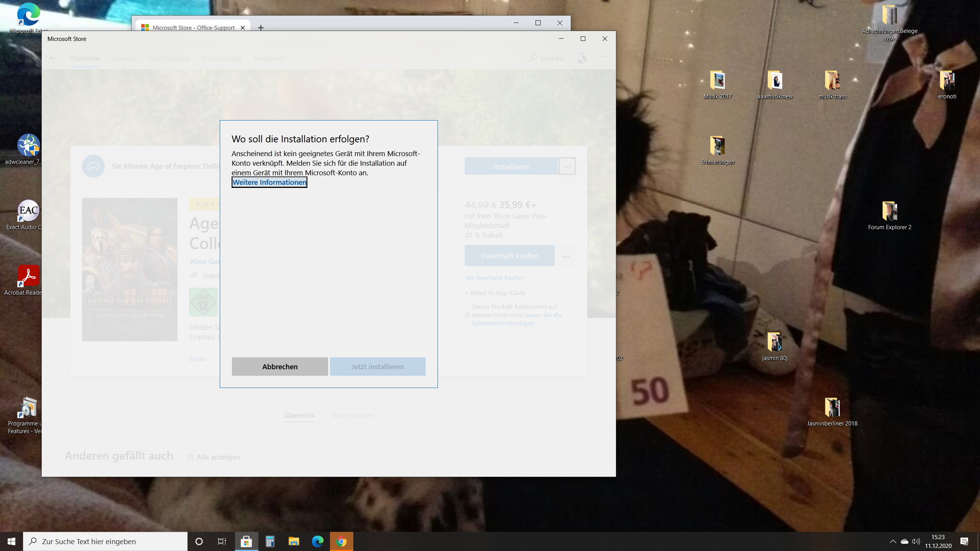Click the Cortana circle icon
This screenshot has width=980, height=551.
199,541
